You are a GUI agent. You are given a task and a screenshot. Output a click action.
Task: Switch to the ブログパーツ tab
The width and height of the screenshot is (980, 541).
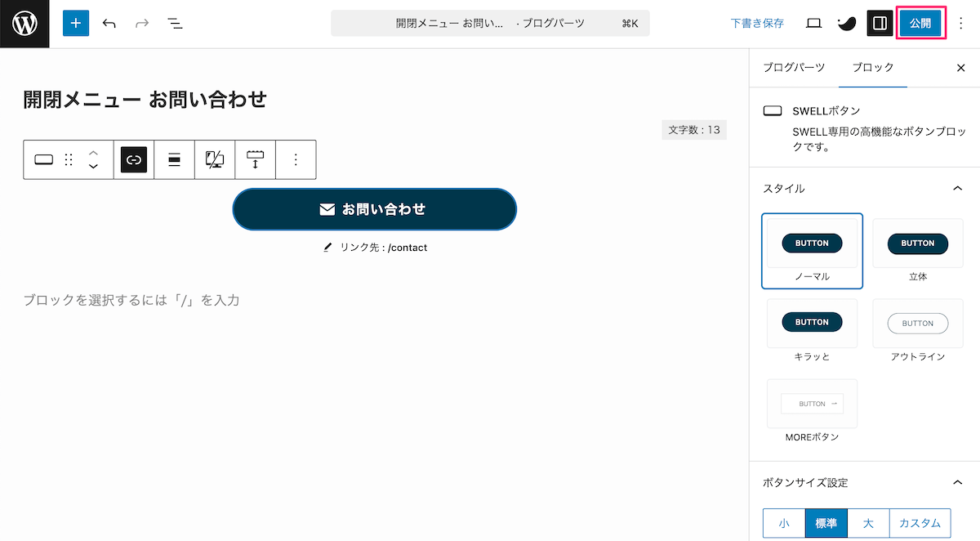[794, 68]
